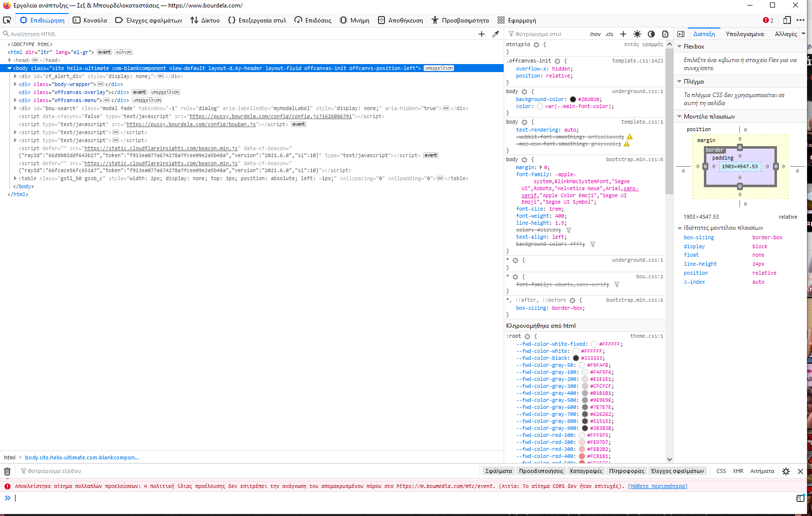This screenshot has height=516, width=812.
Task: Expand the cf_alert_div node
Action: [x=15, y=76]
